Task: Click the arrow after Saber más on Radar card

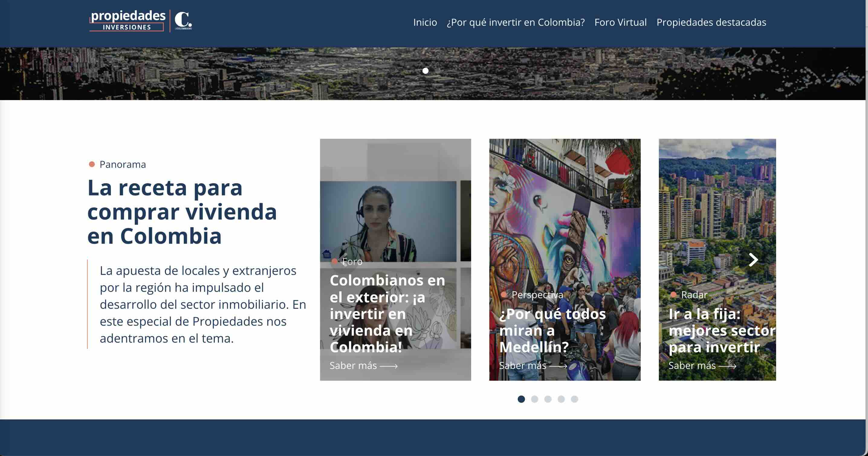Action: 728,366
